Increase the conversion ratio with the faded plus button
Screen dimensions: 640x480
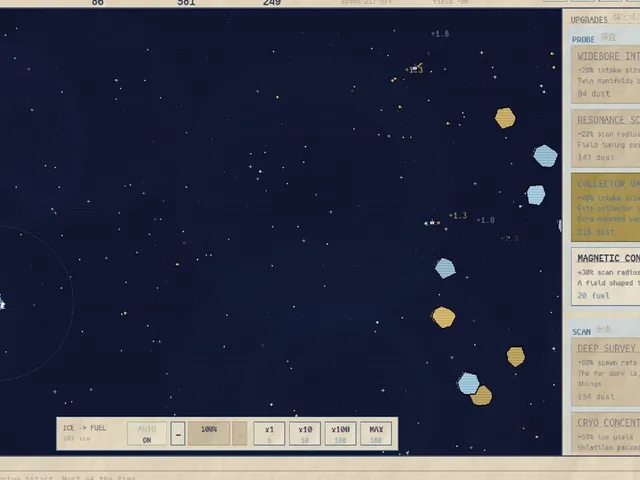coord(240,434)
